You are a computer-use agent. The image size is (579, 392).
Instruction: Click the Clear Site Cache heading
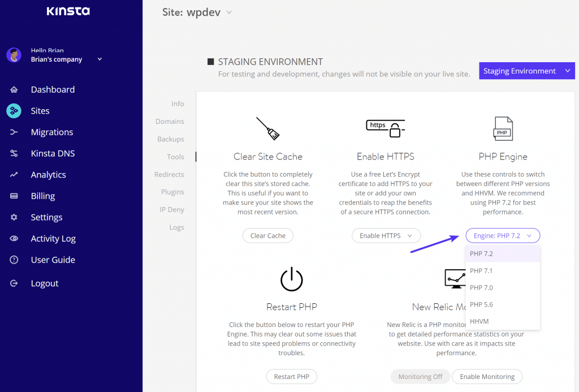point(268,157)
